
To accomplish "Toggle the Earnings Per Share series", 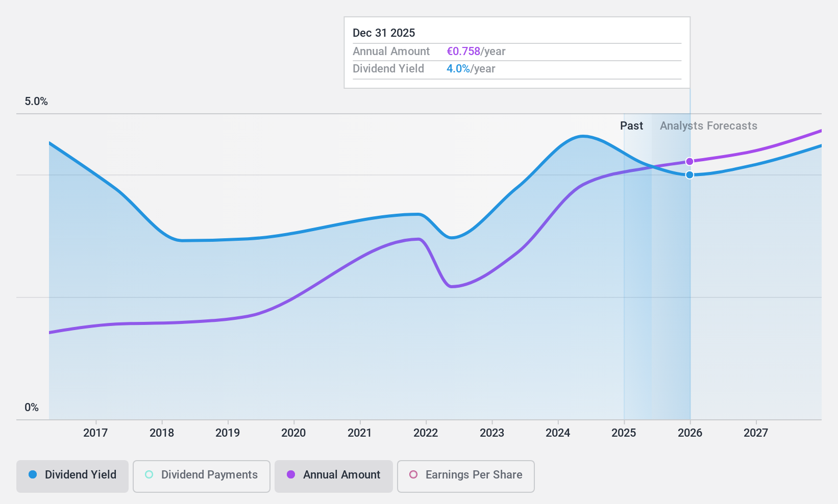I will point(466,476).
